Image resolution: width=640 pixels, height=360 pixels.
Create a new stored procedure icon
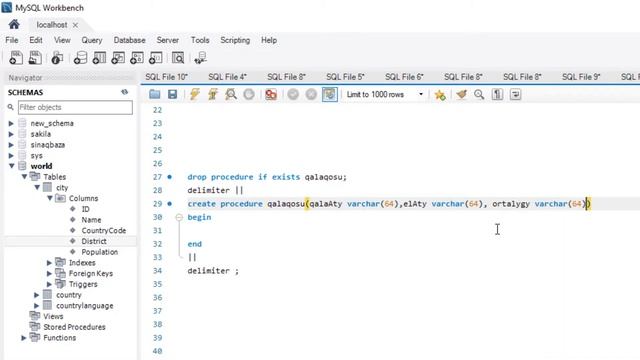[137, 58]
